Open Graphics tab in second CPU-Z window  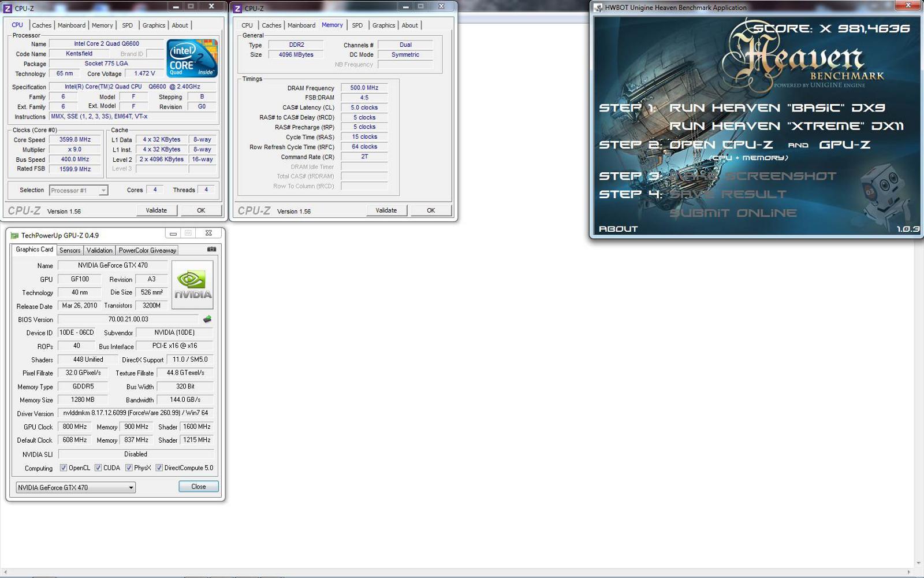383,25
